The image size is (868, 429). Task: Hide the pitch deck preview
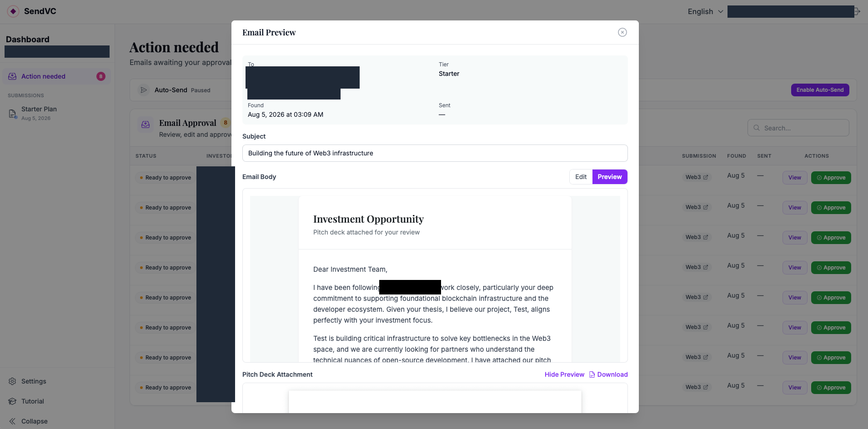pos(564,374)
